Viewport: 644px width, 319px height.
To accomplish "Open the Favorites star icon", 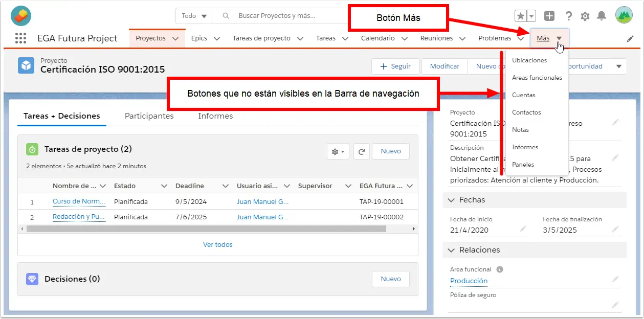I will point(521,16).
